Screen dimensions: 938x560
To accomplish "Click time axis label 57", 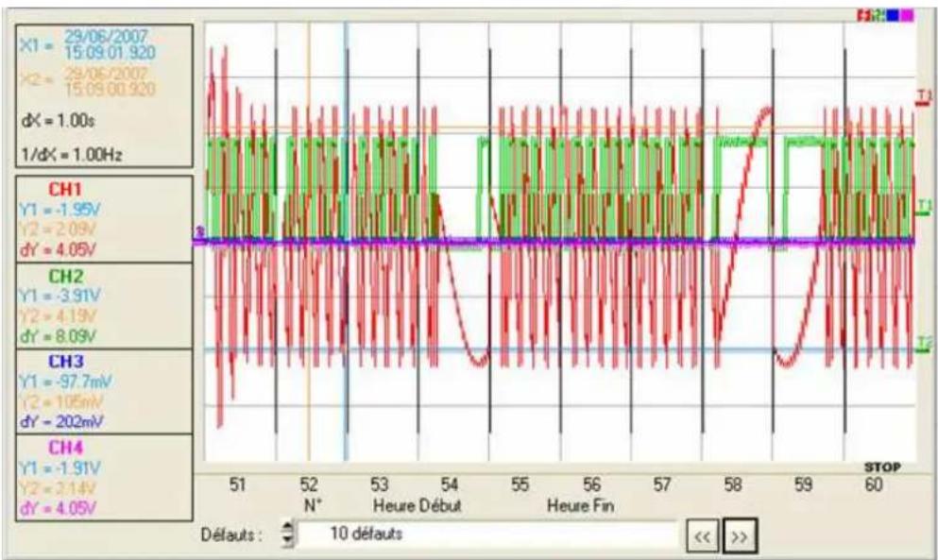I will click(x=662, y=484).
